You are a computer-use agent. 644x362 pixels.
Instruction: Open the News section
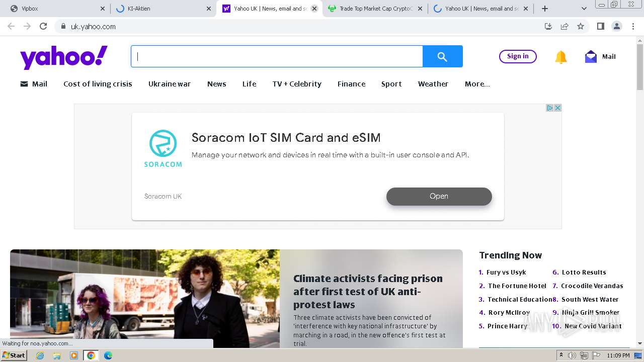click(x=217, y=84)
